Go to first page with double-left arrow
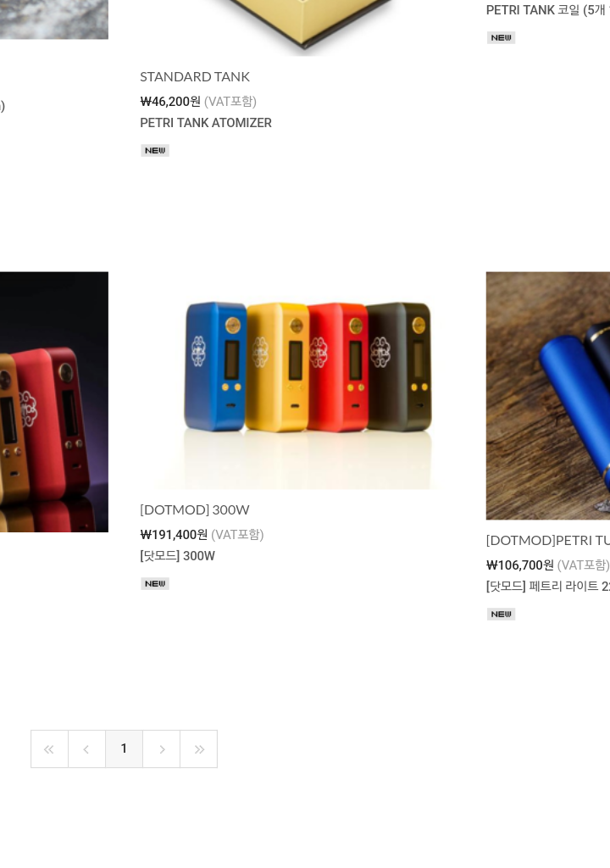This screenshot has height=868, width=610. (49, 749)
